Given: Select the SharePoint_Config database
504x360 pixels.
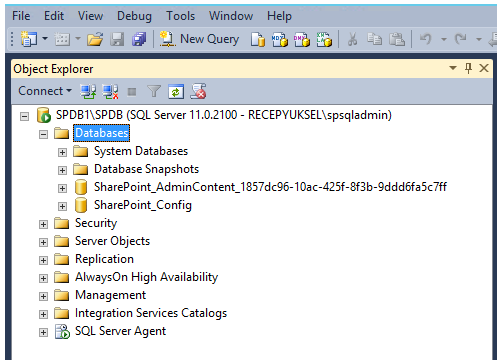Looking at the screenshot, I should 143,205.
